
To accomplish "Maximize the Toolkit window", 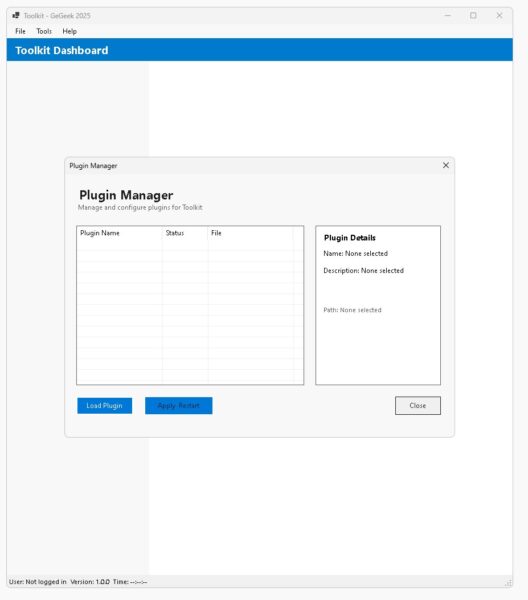I will click(473, 15).
